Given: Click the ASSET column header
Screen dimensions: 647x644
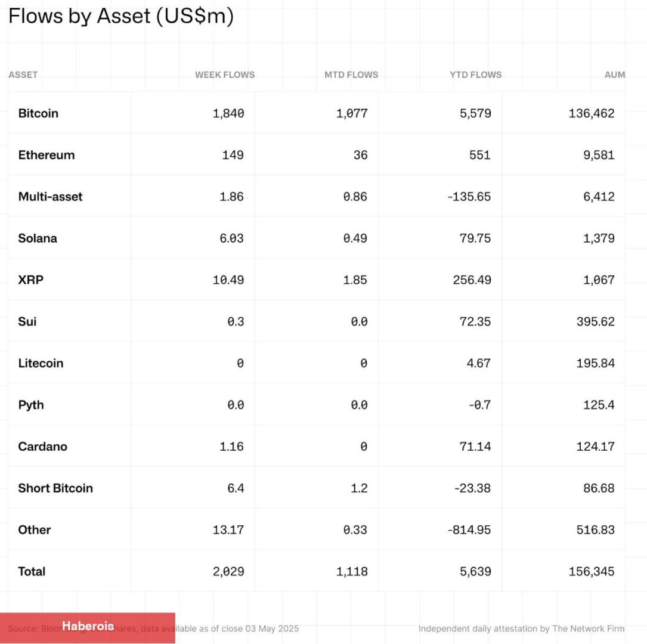Looking at the screenshot, I should [23, 75].
